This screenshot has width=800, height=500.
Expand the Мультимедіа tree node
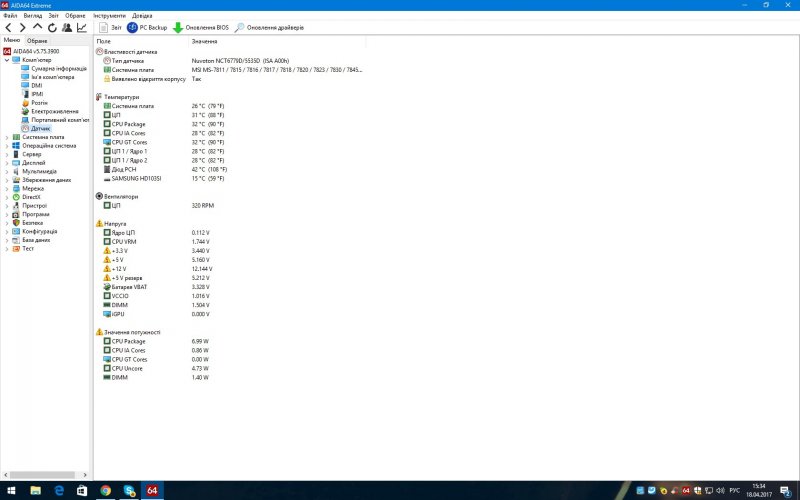pos(7,171)
